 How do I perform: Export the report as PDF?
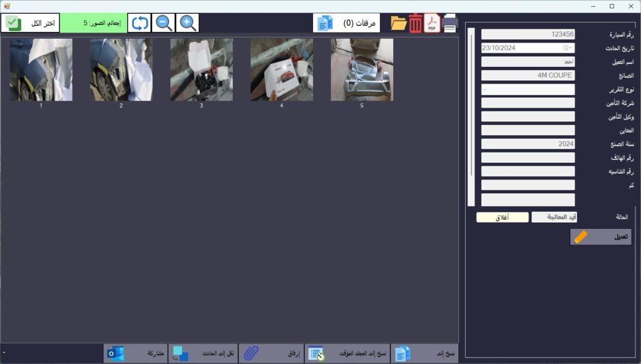point(431,24)
